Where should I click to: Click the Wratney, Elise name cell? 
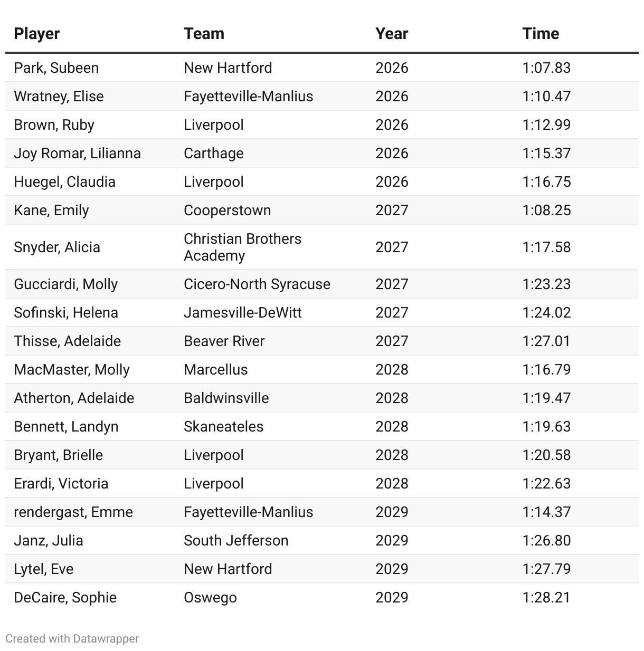tap(59, 97)
